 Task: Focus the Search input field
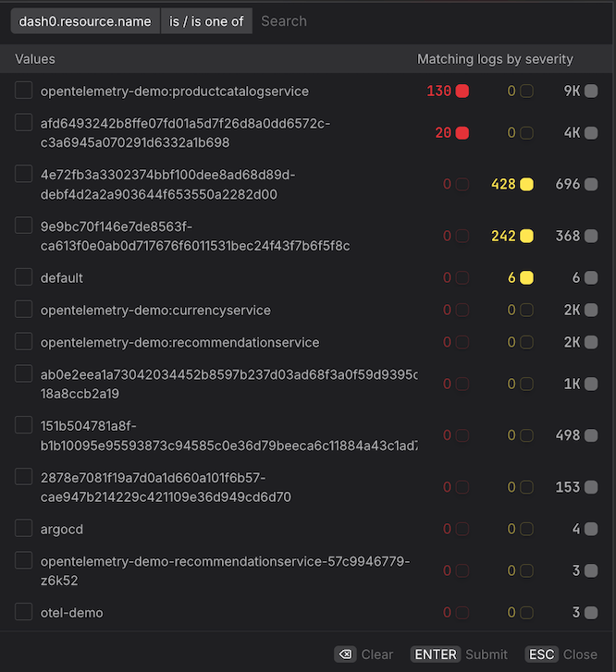pyautogui.click(x=433, y=21)
